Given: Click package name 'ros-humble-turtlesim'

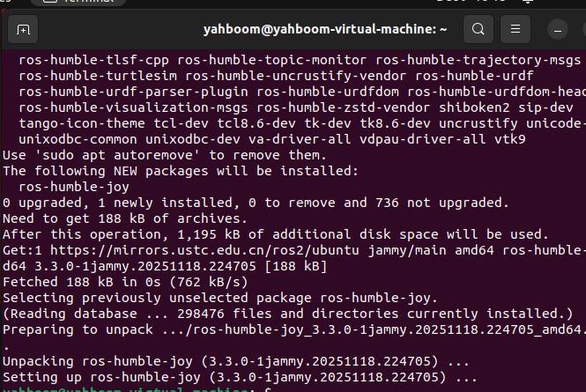Looking at the screenshot, I should [98, 76].
